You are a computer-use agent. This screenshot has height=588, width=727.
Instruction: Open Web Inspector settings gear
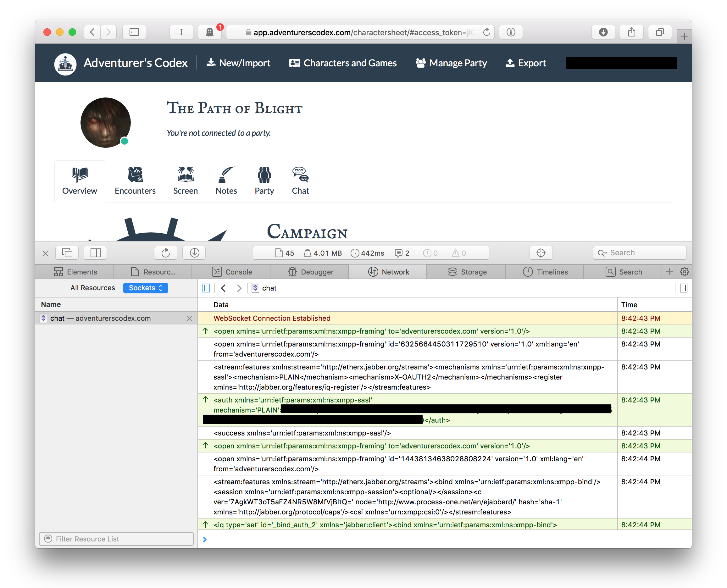tap(684, 272)
